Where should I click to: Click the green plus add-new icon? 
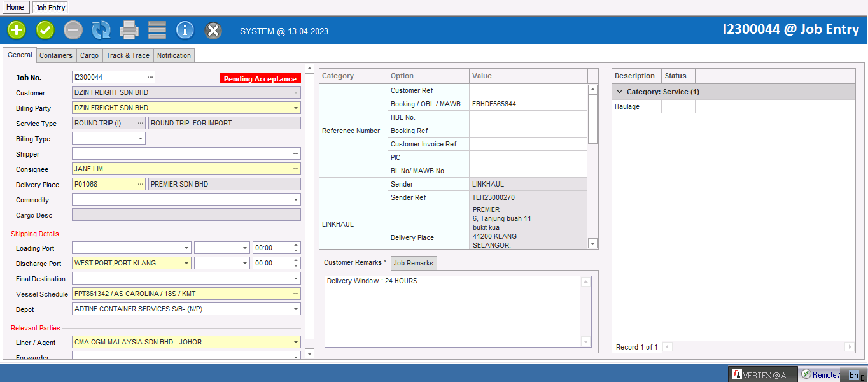(x=17, y=30)
